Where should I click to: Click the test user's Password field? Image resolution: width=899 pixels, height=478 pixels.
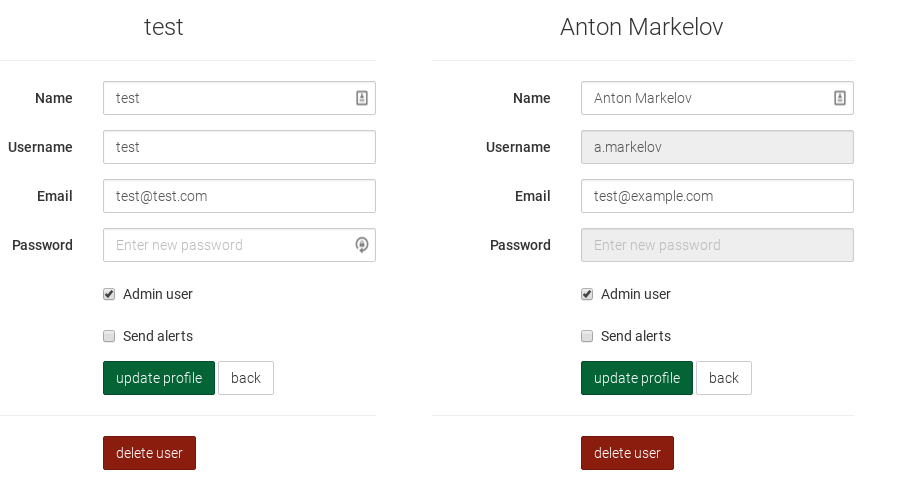click(240, 245)
